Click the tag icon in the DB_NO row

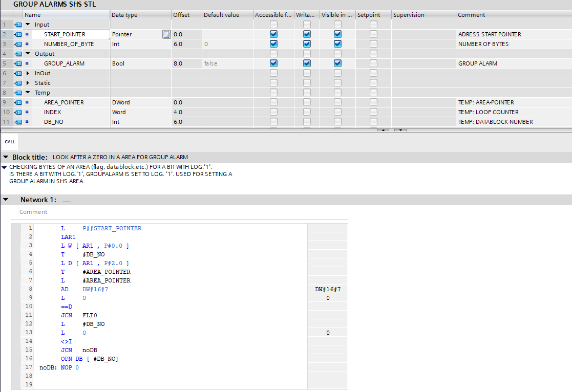17,122
